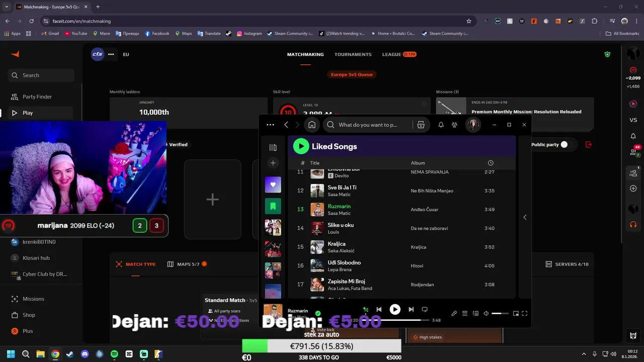The image size is (644, 362).
Task: Open the Servers 4/10 selector
Action: pos(567,264)
